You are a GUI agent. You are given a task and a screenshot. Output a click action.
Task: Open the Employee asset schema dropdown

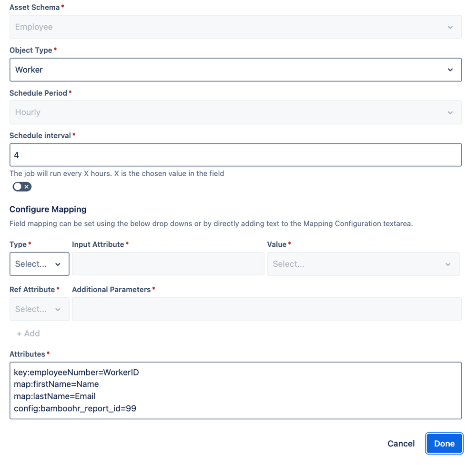tap(235, 27)
